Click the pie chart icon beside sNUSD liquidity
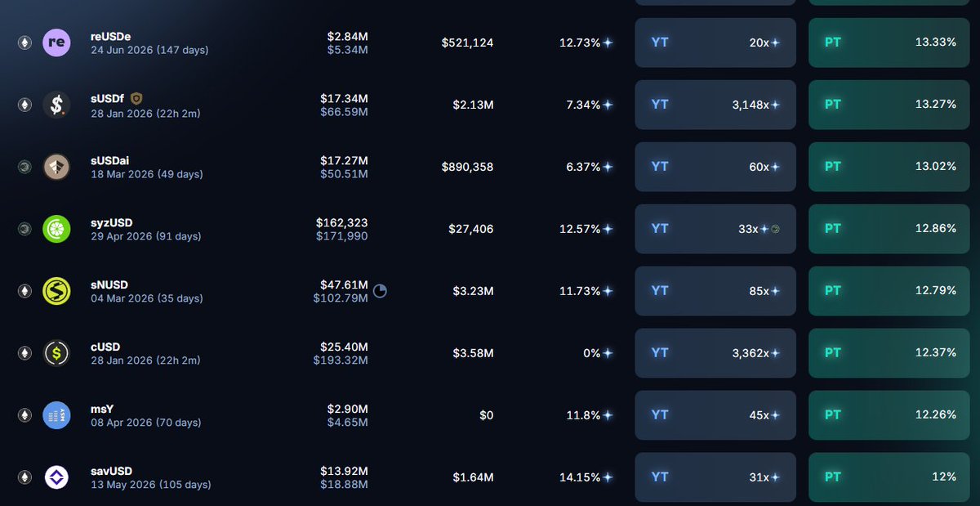The width and height of the screenshot is (980, 506). [x=380, y=291]
